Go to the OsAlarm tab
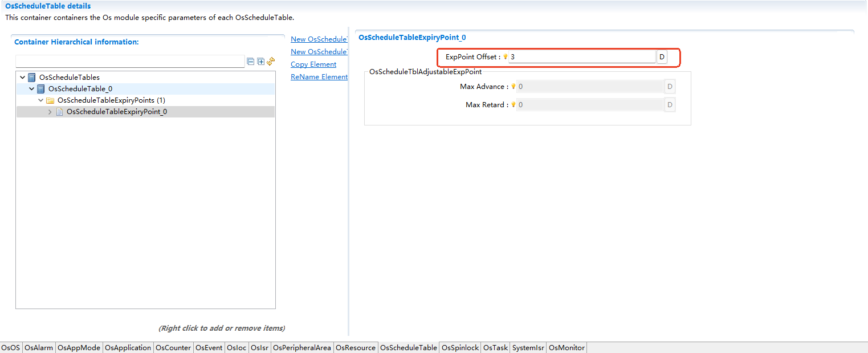 (39, 347)
